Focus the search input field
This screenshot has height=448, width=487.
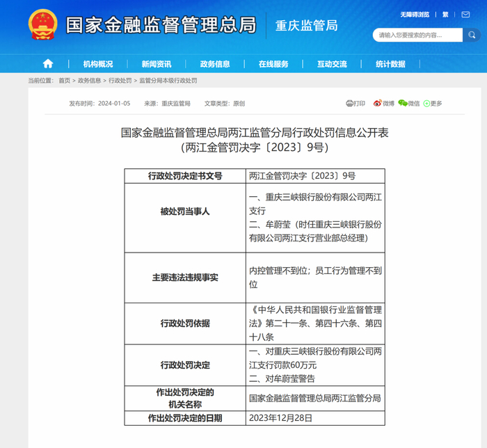click(x=417, y=35)
